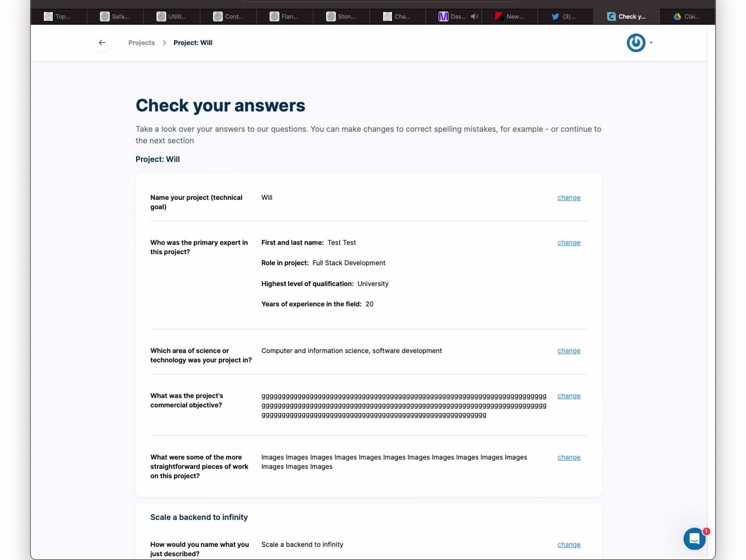746x560 pixels.
Task: Open the Projects breadcrumb link
Action: pyautogui.click(x=142, y=43)
